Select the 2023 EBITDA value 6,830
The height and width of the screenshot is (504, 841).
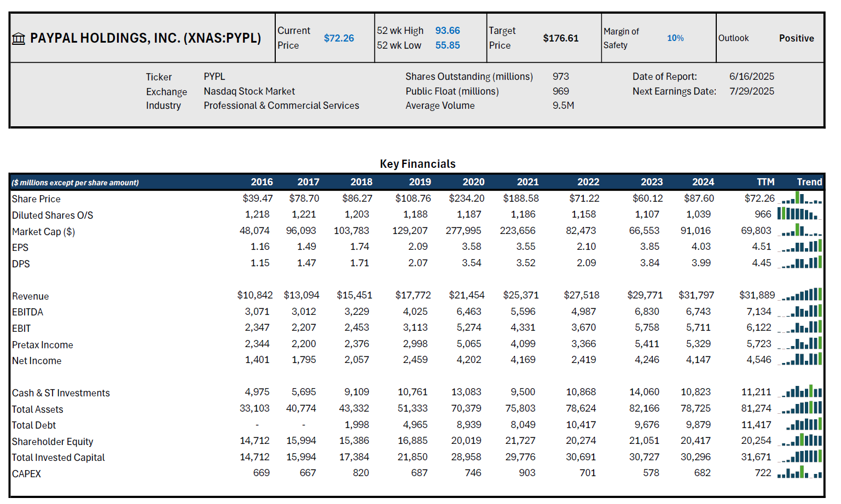tap(647, 312)
